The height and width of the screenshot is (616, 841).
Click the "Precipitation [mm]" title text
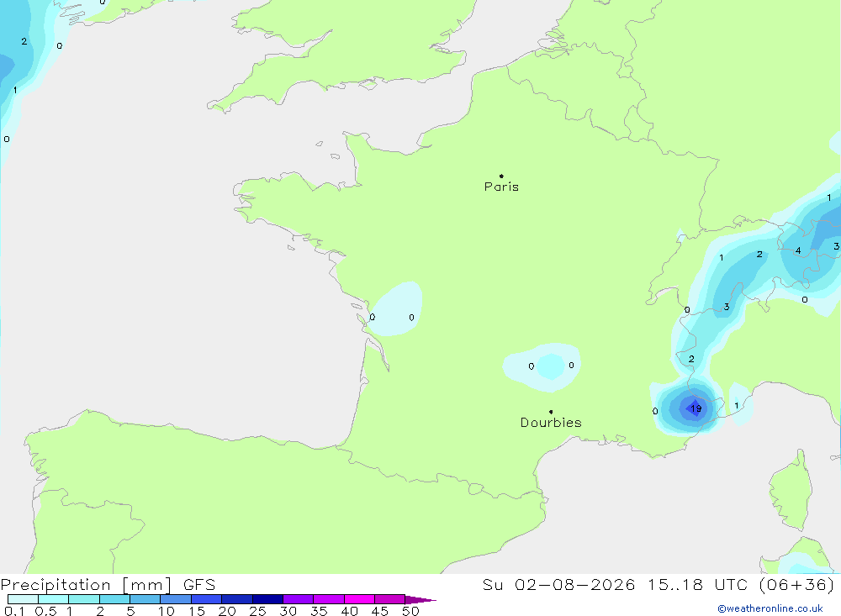point(87,585)
